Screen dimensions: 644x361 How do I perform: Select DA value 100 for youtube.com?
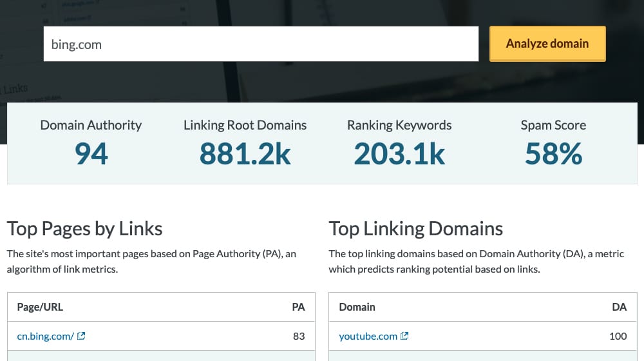(618, 337)
